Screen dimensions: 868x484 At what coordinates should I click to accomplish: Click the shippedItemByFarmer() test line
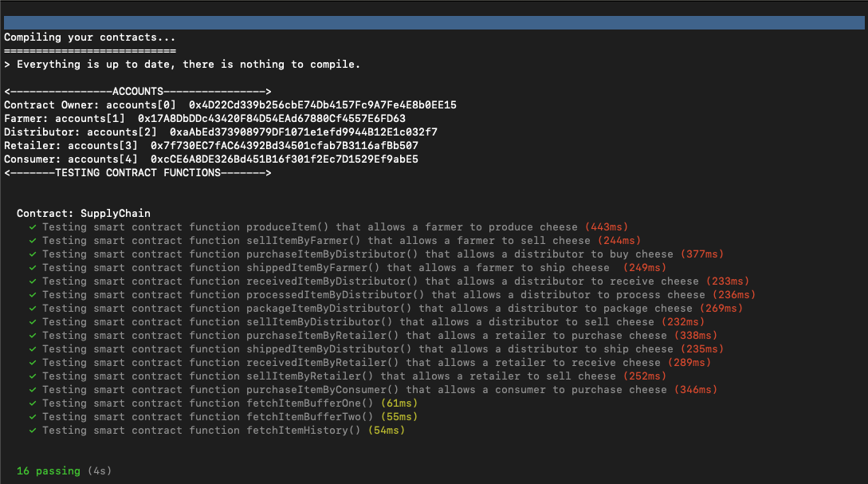348,267
